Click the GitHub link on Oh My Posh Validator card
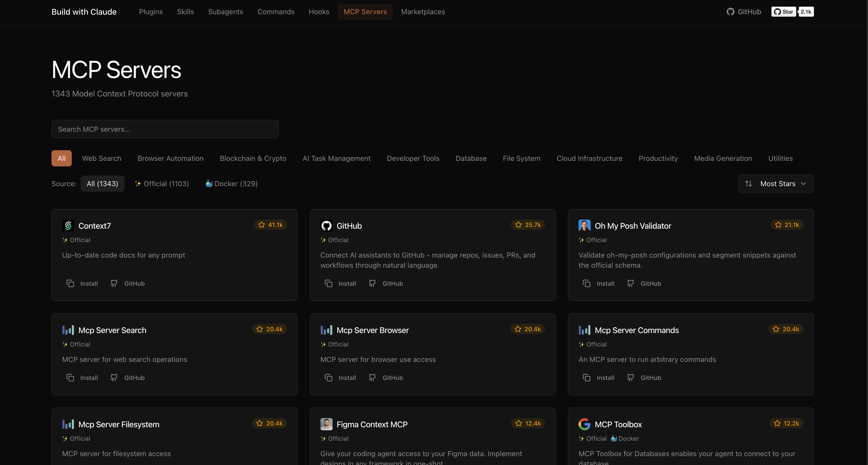868x465 pixels. coord(644,283)
